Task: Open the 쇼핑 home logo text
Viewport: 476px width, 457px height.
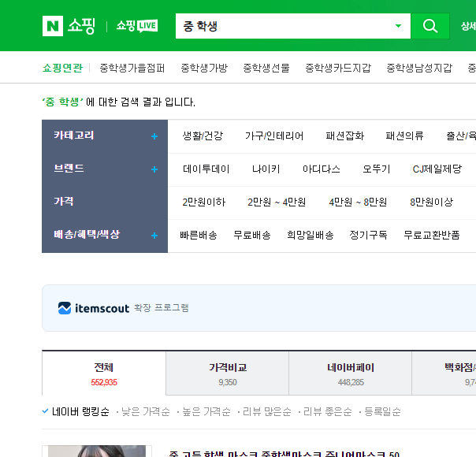Action: [x=81, y=26]
